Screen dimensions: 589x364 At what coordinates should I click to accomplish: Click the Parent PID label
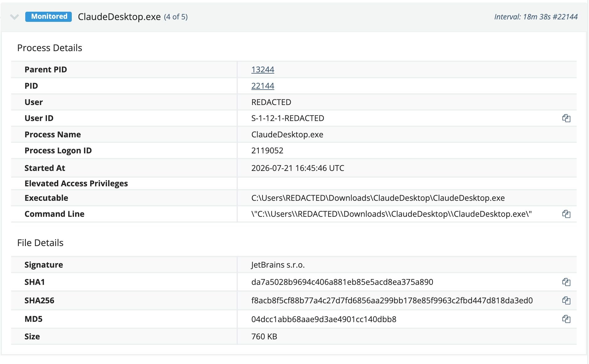[46, 70]
